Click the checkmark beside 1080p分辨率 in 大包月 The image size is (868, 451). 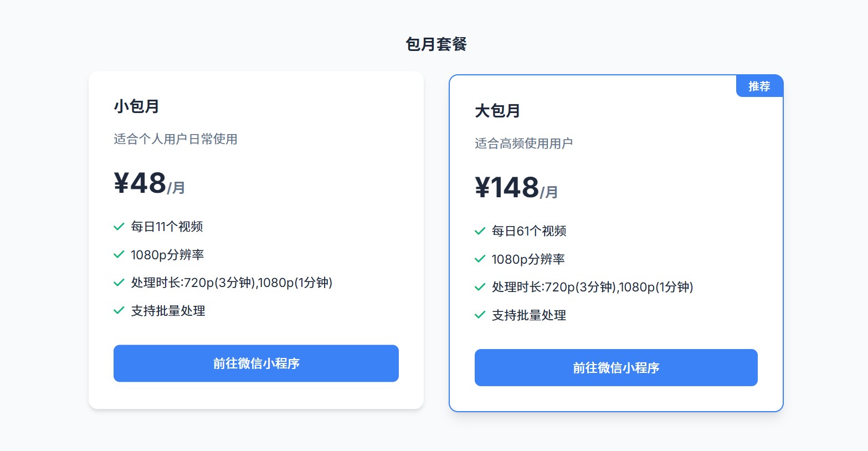[480, 259]
